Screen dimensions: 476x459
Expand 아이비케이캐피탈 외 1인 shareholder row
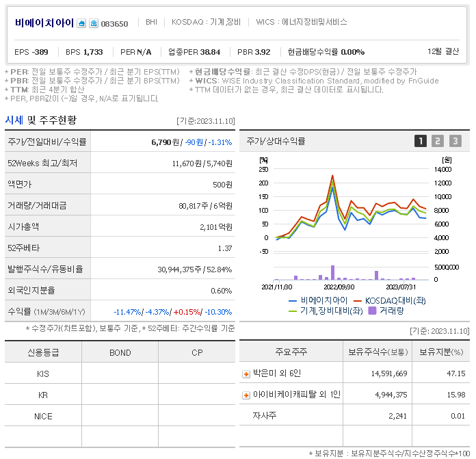pos(246,395)
